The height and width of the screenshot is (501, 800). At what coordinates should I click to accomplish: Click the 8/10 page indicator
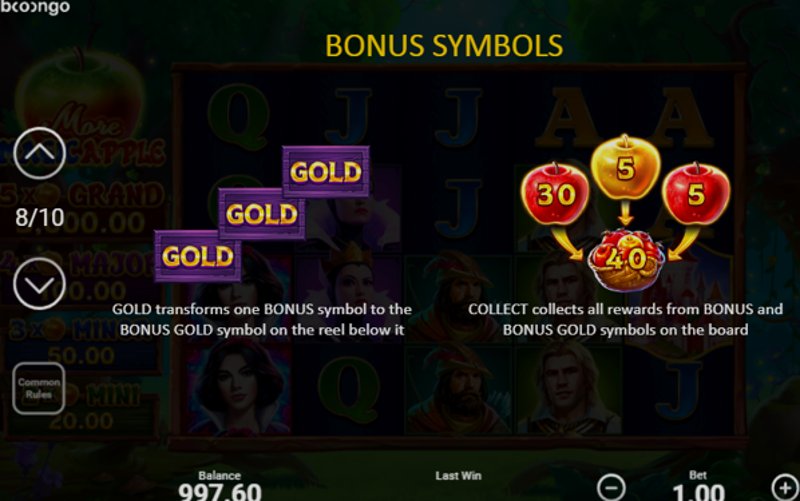click(x=39, y=218)
